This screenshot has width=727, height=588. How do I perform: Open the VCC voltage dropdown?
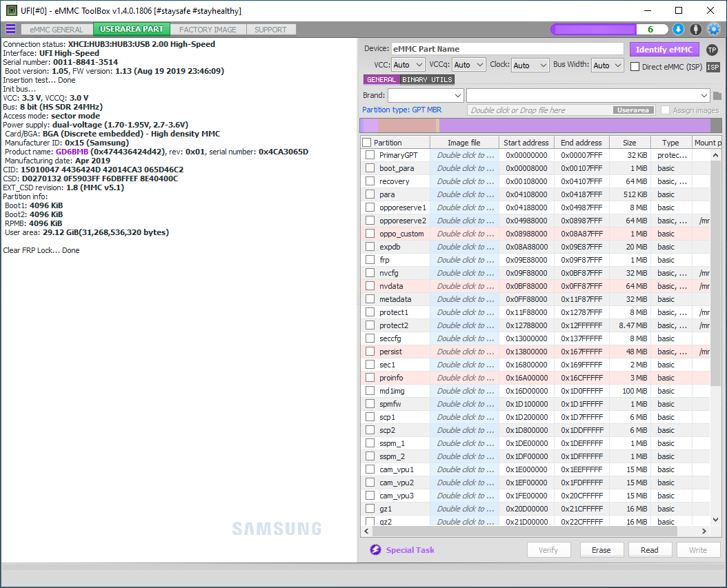click(408, 65)
